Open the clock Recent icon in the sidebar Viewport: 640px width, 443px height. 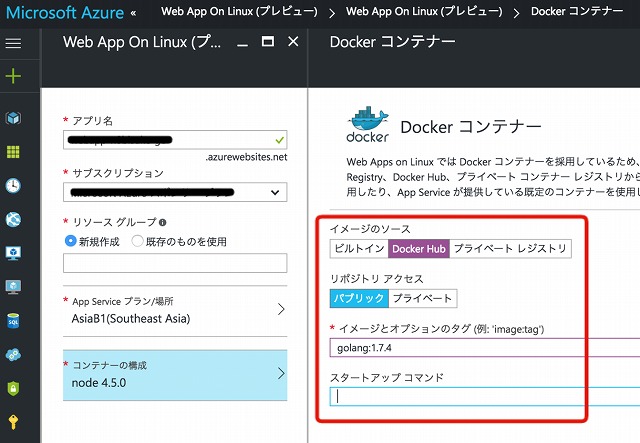(x=13, y=185)
